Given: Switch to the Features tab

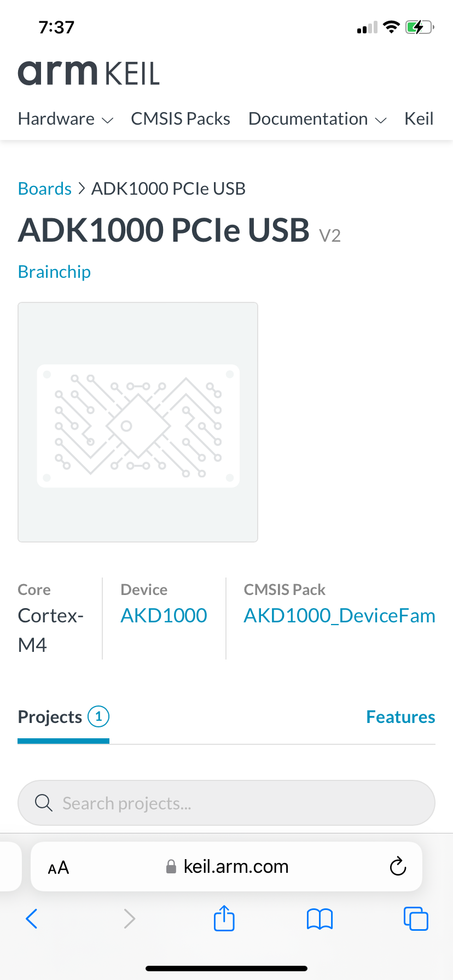Looking at the screenshot, I should coord(400,717).
